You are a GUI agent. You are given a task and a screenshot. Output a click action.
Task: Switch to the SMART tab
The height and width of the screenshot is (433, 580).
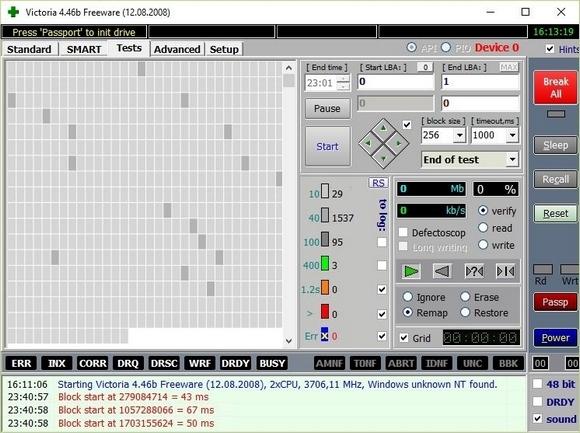[84, 49]
